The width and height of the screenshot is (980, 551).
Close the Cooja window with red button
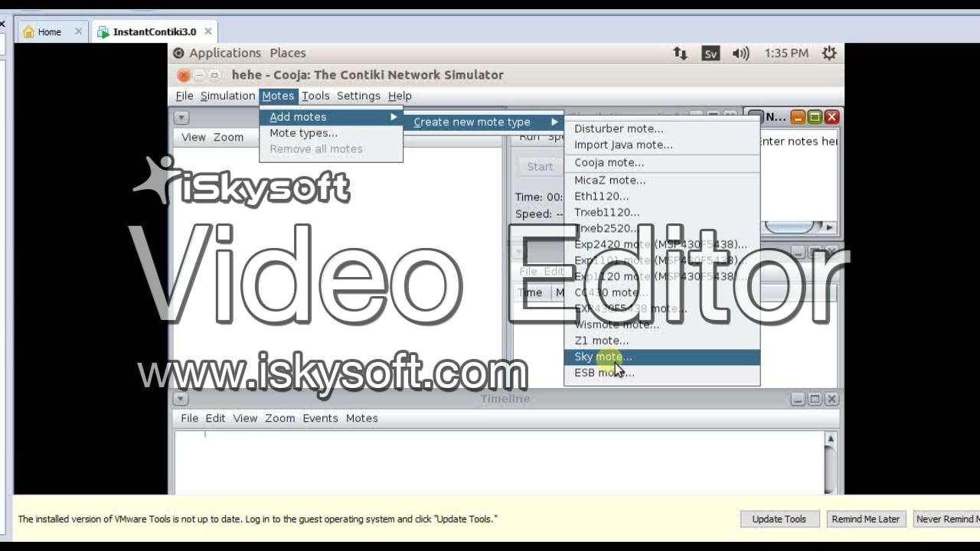[183, 75]
